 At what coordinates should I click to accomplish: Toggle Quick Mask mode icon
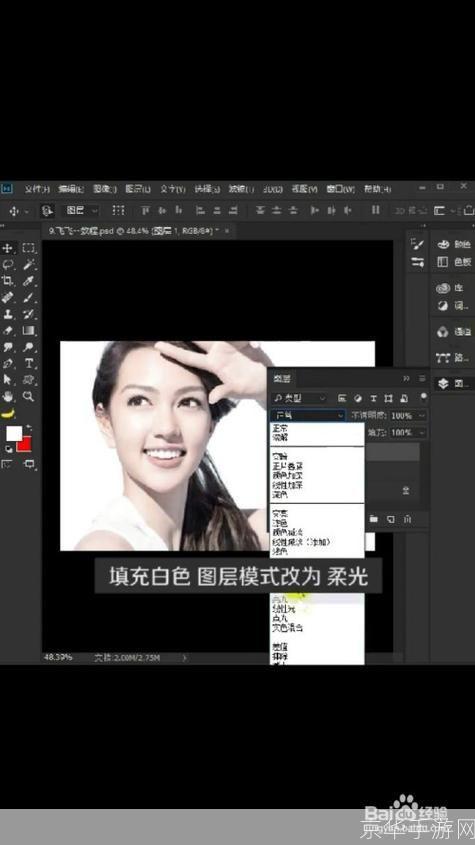pyautogui.click(x=8, y=463)
